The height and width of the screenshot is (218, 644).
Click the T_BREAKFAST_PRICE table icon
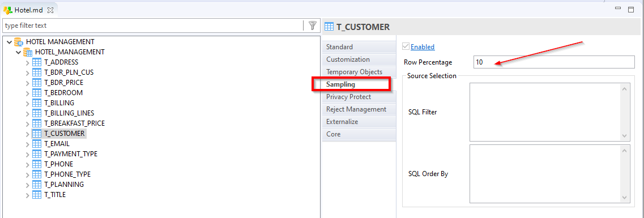click(x=37, y=123)
